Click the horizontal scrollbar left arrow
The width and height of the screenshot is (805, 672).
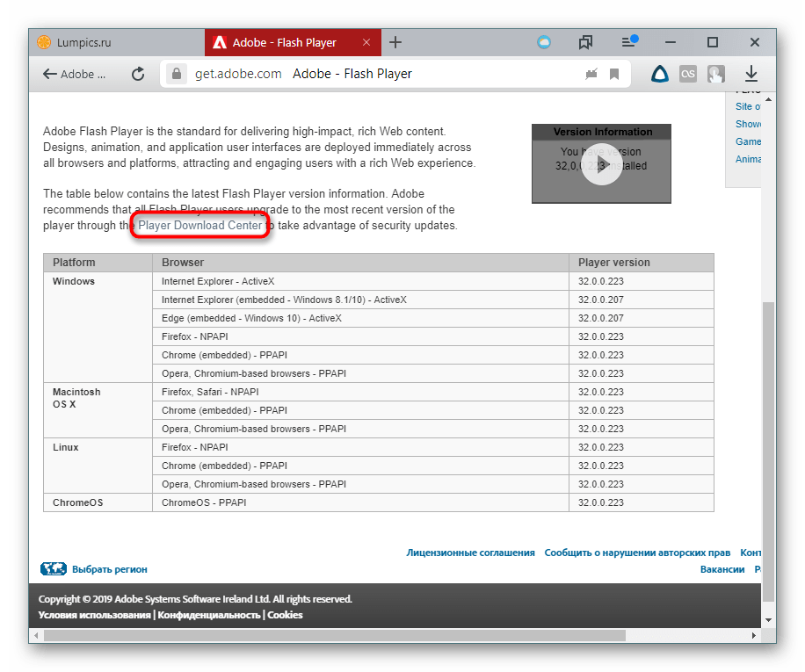point(36,636)
